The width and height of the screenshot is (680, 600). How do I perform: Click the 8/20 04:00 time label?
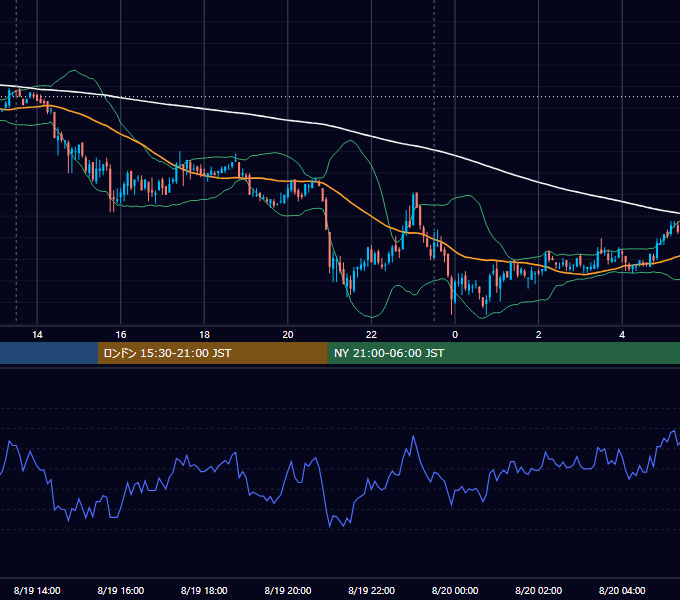pyautogui.click(x=622, y=590)
